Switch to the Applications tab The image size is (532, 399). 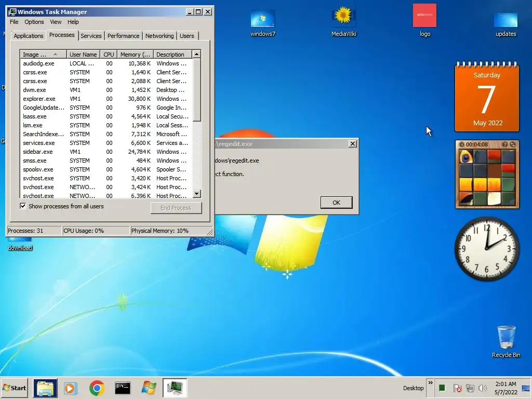coord(29,36)
